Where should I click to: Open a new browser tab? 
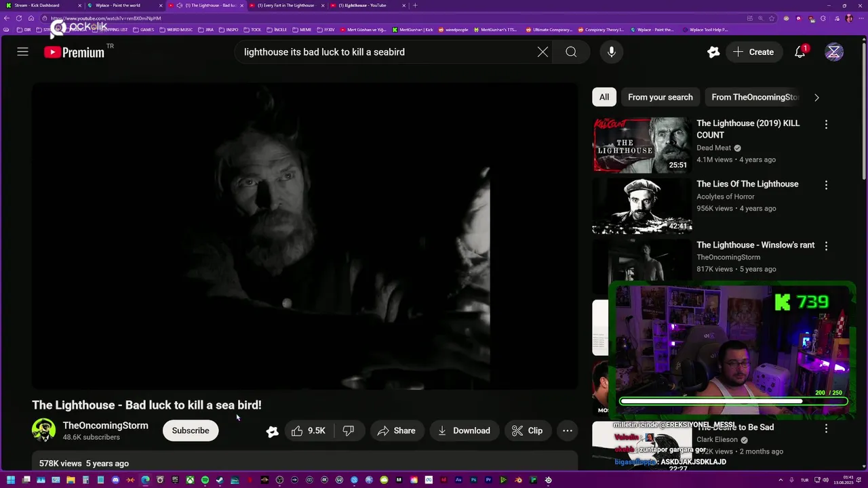point(415,5)
